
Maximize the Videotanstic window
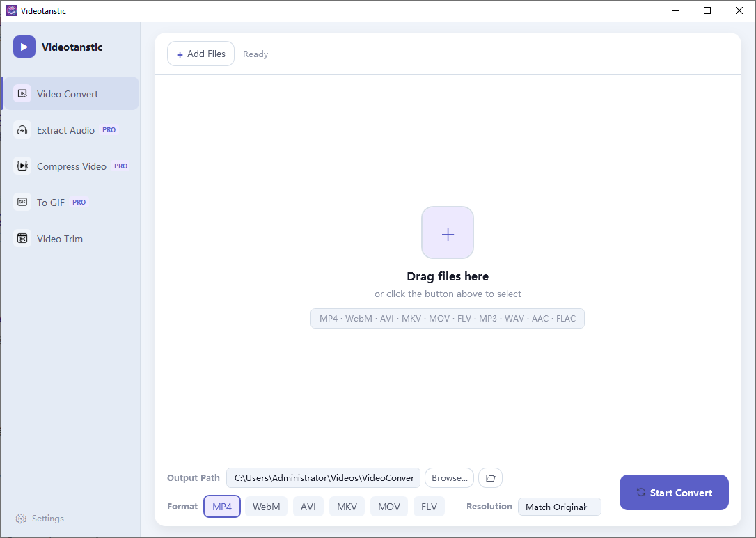707,10
